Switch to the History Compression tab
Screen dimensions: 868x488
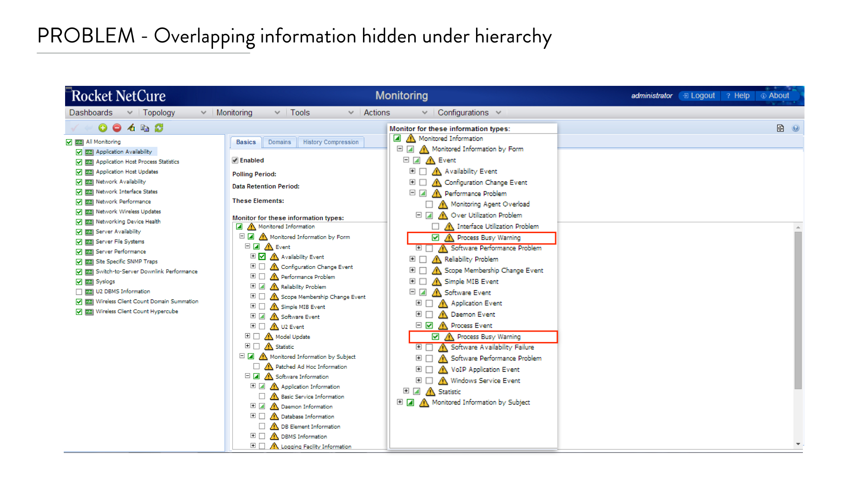(330, 142)
